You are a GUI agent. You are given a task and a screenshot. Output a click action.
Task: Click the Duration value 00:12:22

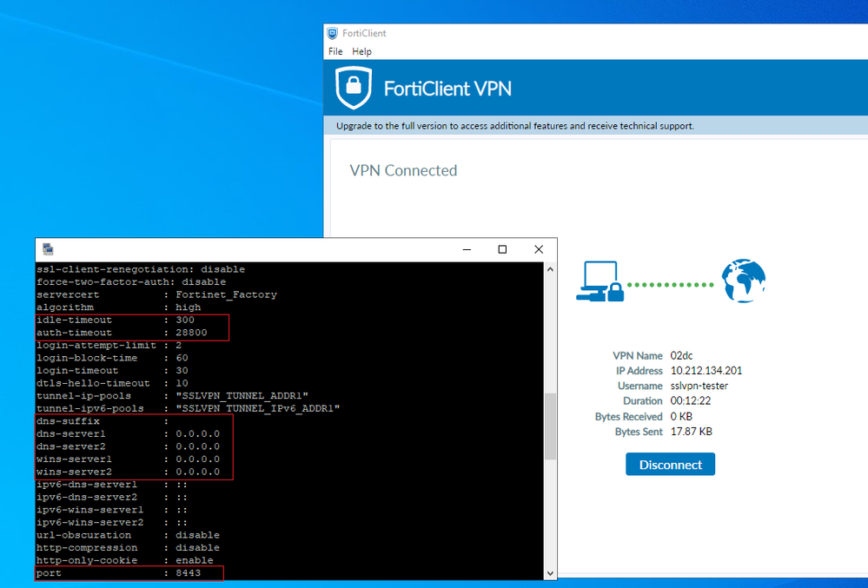690,400
